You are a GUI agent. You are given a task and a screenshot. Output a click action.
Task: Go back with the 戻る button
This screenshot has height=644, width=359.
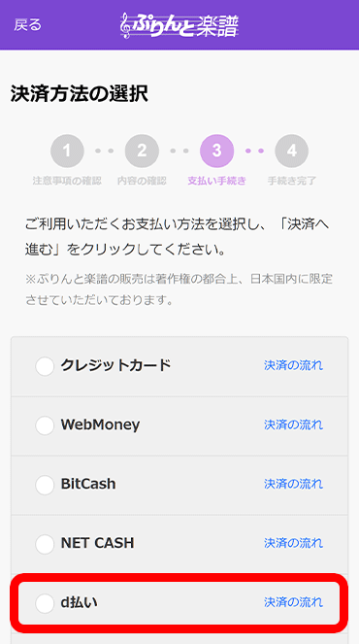pyautogui.click(x=27, y=25)
